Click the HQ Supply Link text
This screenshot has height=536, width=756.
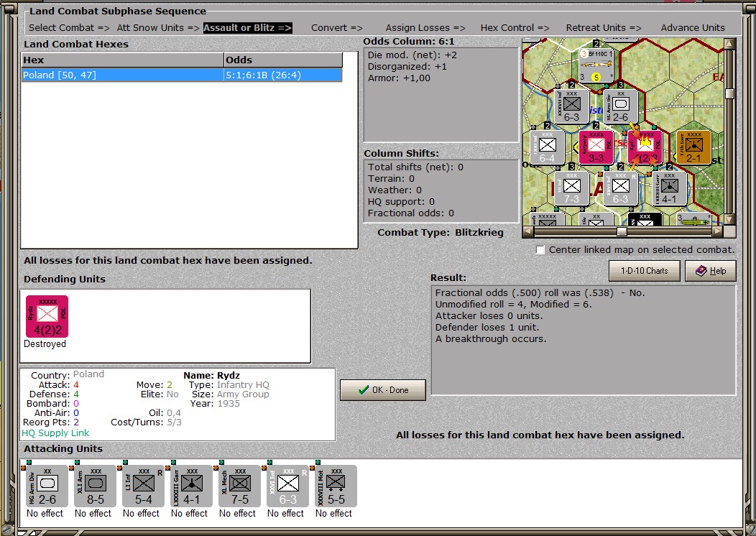(55, 433)
